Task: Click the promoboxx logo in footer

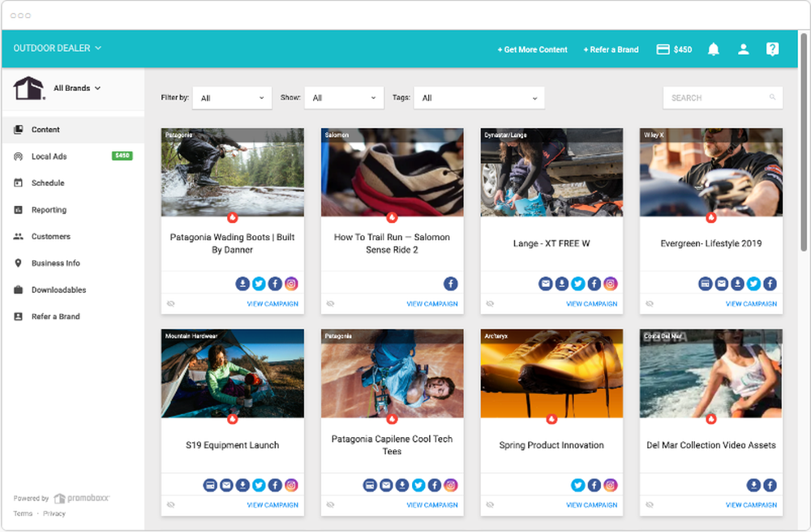Action: pos(82,498)
